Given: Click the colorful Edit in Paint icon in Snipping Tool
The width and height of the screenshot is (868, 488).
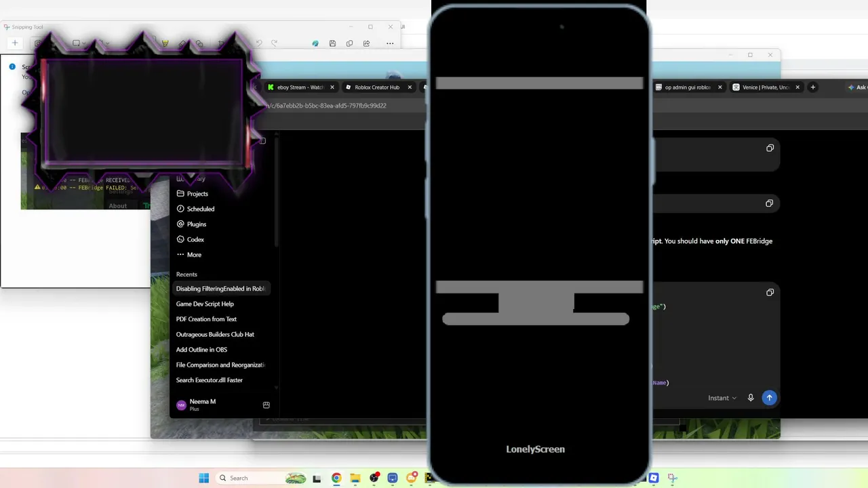Looking at the screenshot, I should point(315,43).
